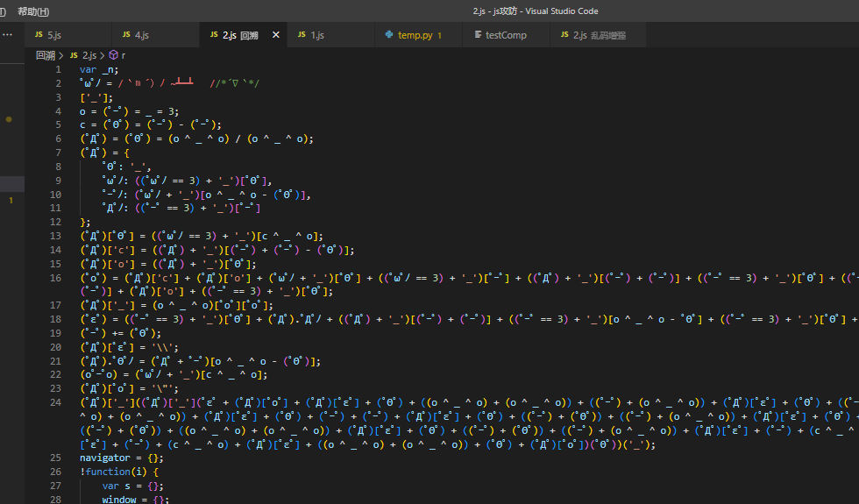Click the JS file icon on 4.js tab
Viewport: 859px width, 504px height.
pos(126,34)
